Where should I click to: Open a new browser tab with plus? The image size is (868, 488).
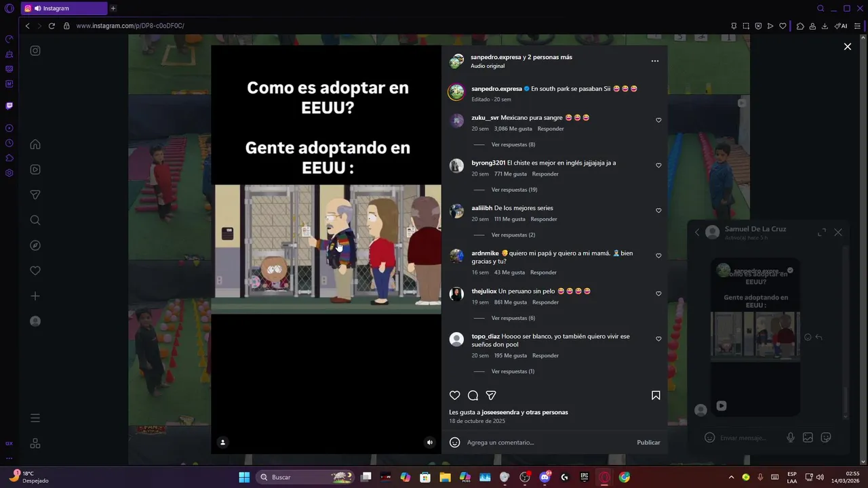113,8
